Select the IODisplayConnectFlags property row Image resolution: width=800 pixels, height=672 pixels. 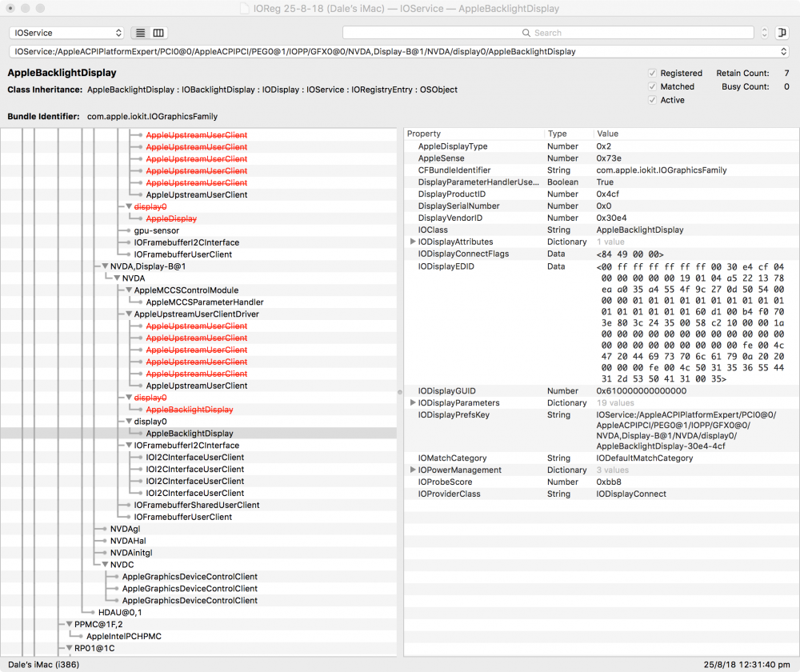(602, 254)
